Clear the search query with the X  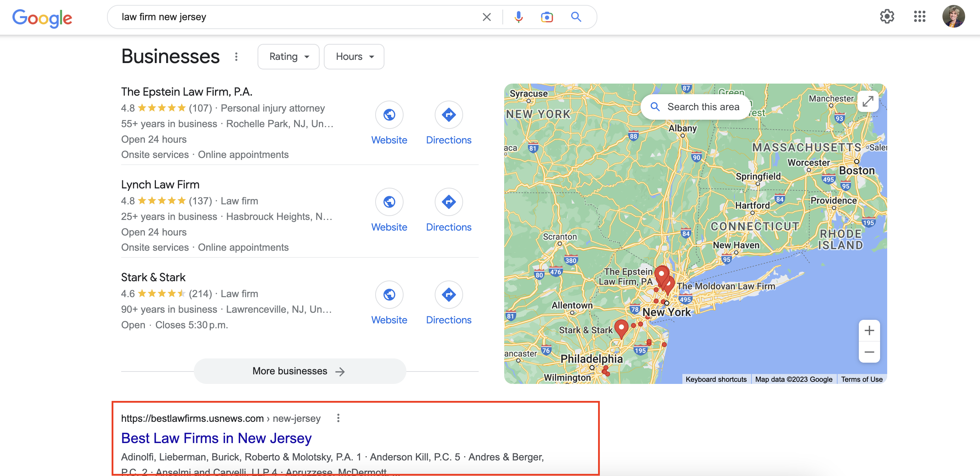[486, 17]
